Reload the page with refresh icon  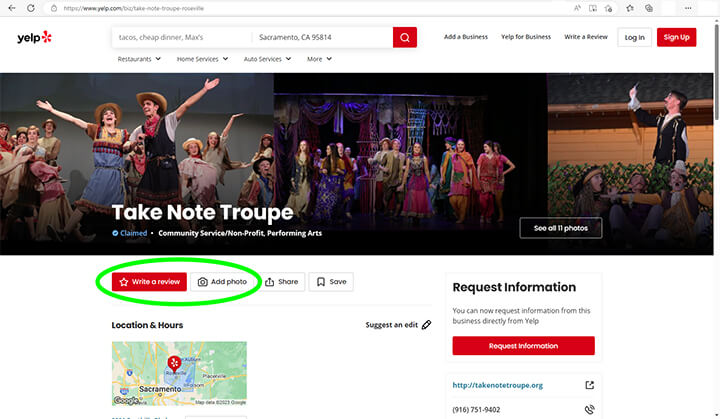point(31,8)
